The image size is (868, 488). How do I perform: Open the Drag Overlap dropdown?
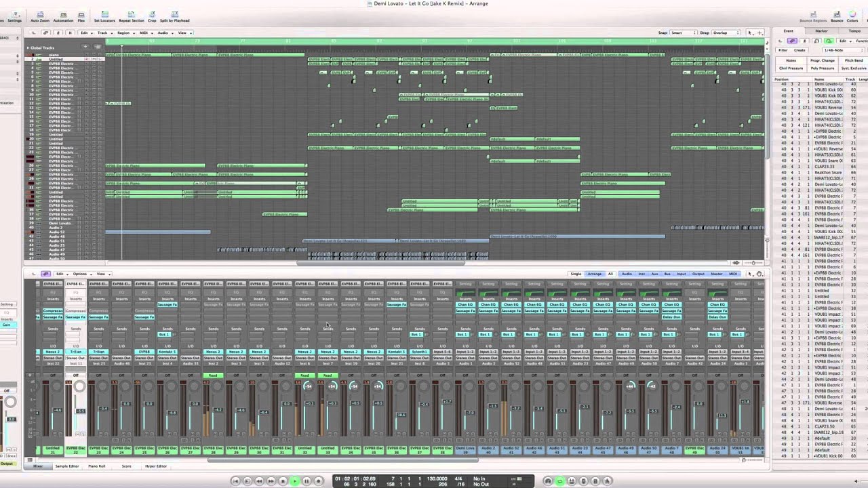[726, 33]
